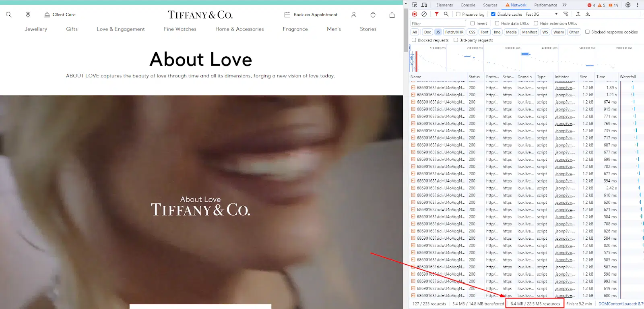This screenshot has width=644, height=309.
Task: Open the Gifts menu
Action: pos(72,29)
